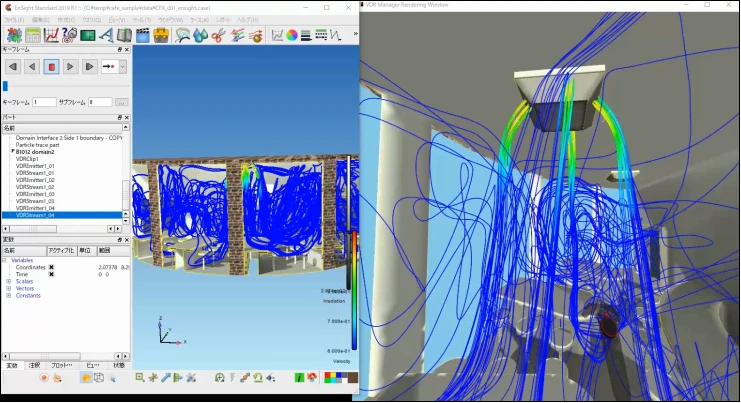This screenshot has height=403, width=741.
Task: Jump to first keyframe button
Action: tap(13, 67)
